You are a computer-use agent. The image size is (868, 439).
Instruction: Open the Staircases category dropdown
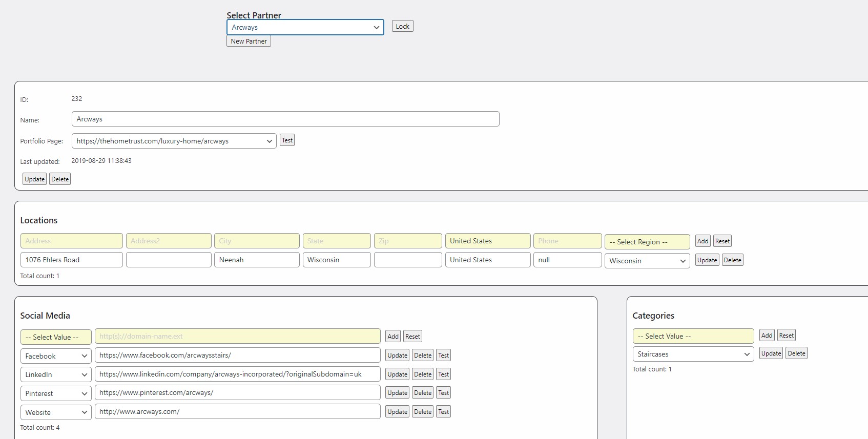click(x=693, y=354)
